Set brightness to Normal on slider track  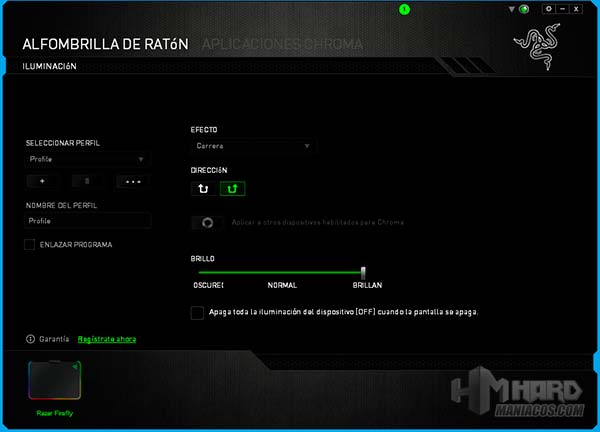(282, 273)
